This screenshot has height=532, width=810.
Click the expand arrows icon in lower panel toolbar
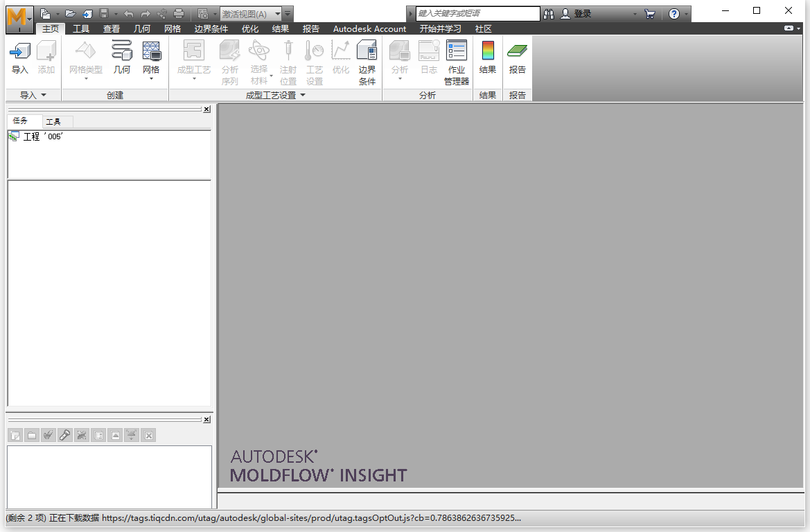pos(132,436)
